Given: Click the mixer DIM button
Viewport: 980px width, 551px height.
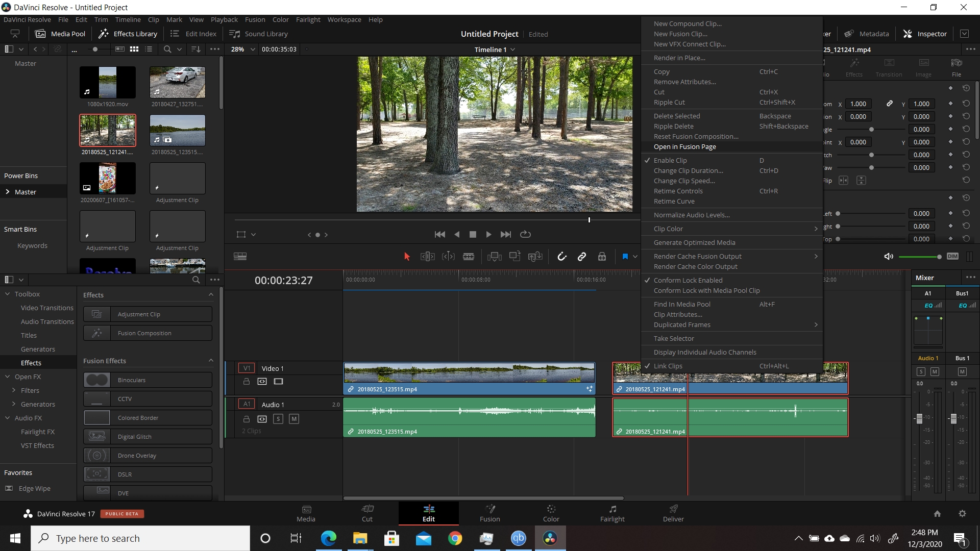Looking at the screenshot, I should pyautogui.click(x=952, y=256).
